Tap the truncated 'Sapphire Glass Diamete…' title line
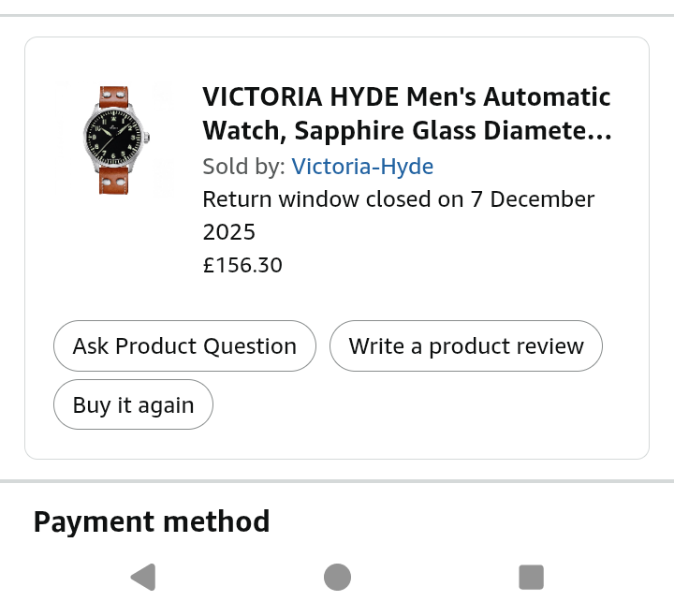The image size is (674, 616). pyautogui.click(x=406, y=130)
